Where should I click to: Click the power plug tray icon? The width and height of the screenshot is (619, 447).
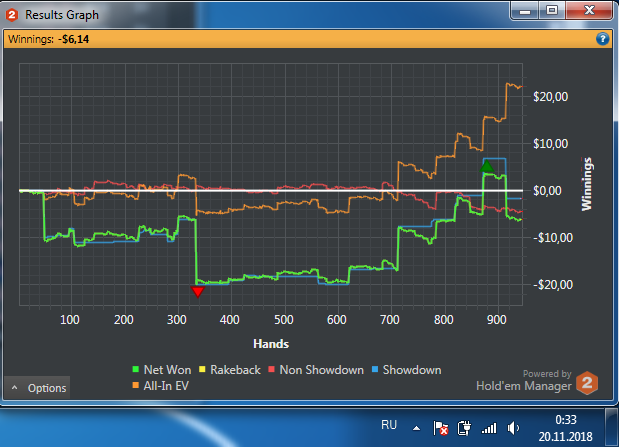[x=464, y=428]
